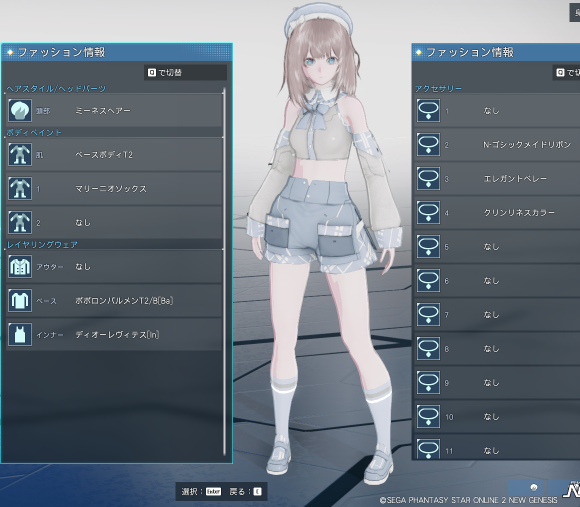580x507 pixels.
Task: Click the 戻る E back prompt
Action: [x=246, y=491]
